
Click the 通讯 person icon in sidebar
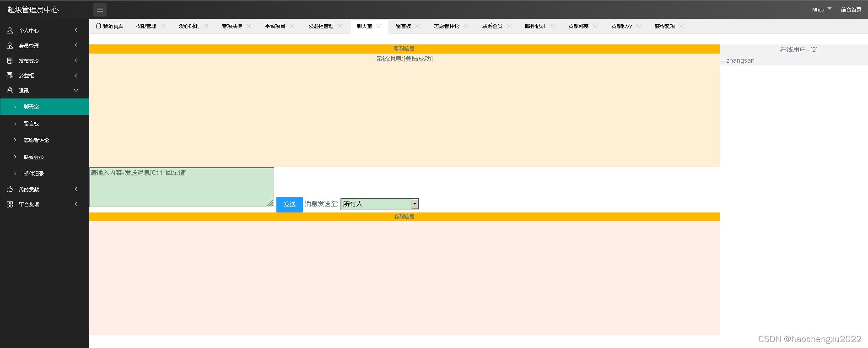tap(10, 91)
